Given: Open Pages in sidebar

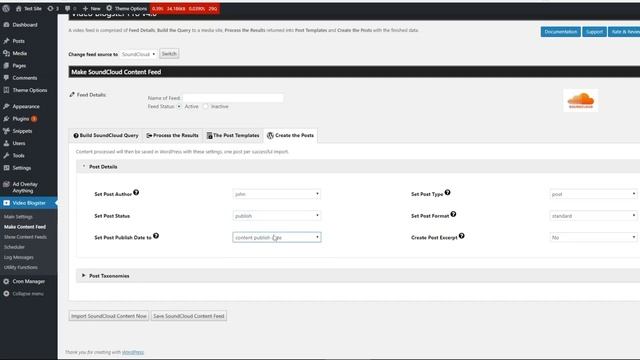Looking at the screenshot, I should (x=19, y=66).
